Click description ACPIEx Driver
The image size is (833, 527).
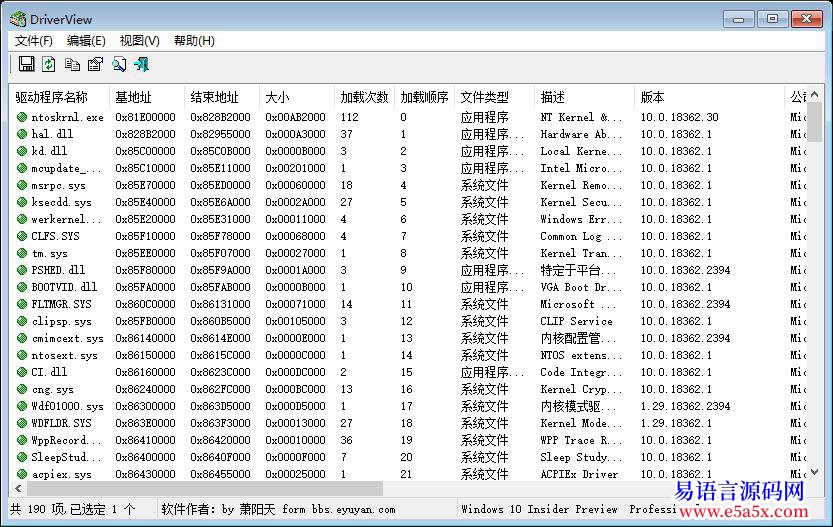(x=579, y=474)
